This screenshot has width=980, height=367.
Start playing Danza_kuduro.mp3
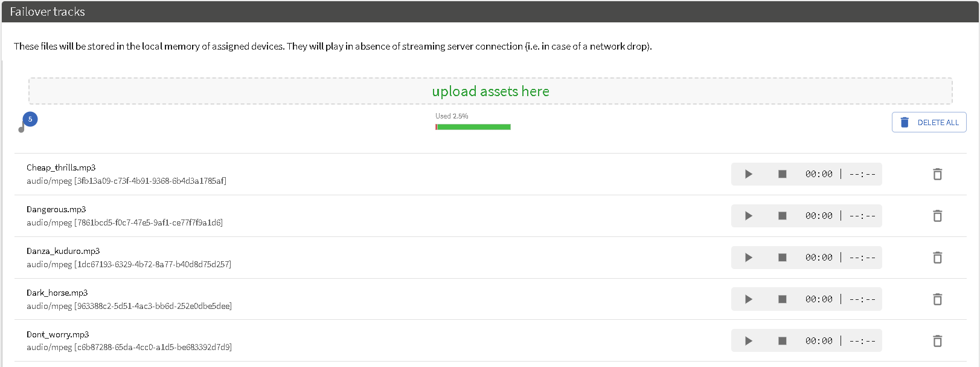point(749,258)
